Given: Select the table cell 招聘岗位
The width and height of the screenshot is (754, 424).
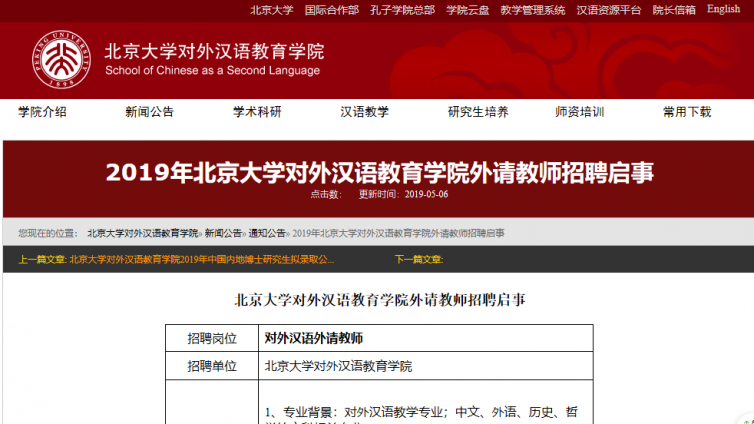Looking at the screenshot, I should (212, 338).
